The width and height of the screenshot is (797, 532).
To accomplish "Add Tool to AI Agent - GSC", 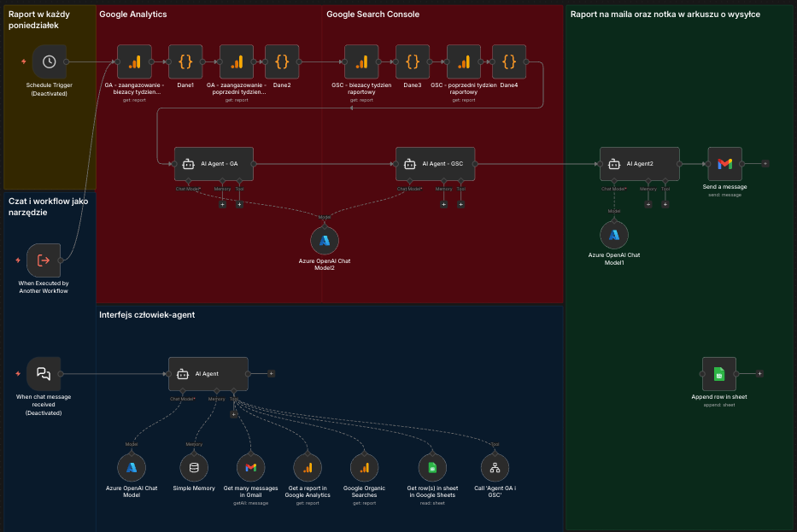I will pyautogui.click(x=461, y=204).
